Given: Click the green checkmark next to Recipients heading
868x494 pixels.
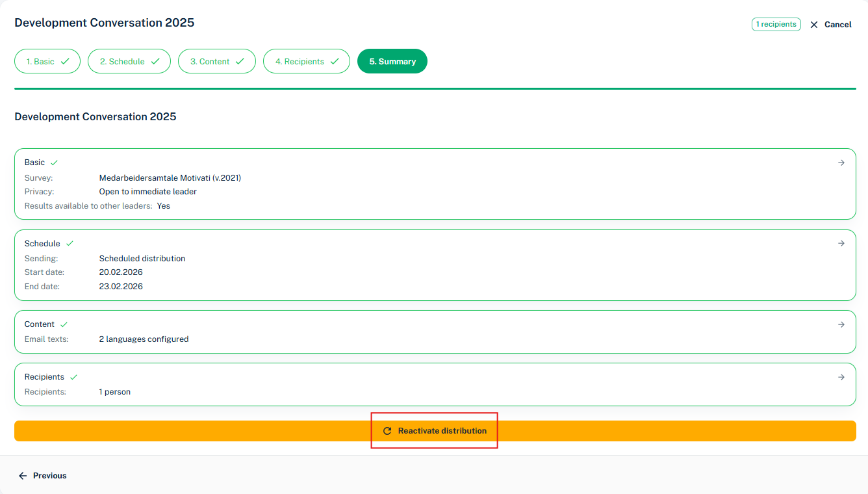Looking at the screenshot, I should 73,377.
